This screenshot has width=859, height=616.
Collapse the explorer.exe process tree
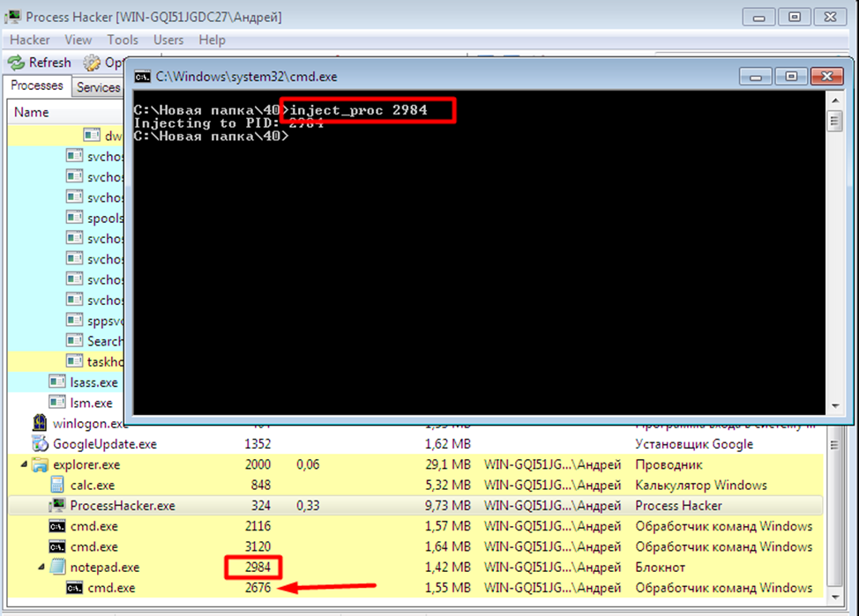[24, 464]
